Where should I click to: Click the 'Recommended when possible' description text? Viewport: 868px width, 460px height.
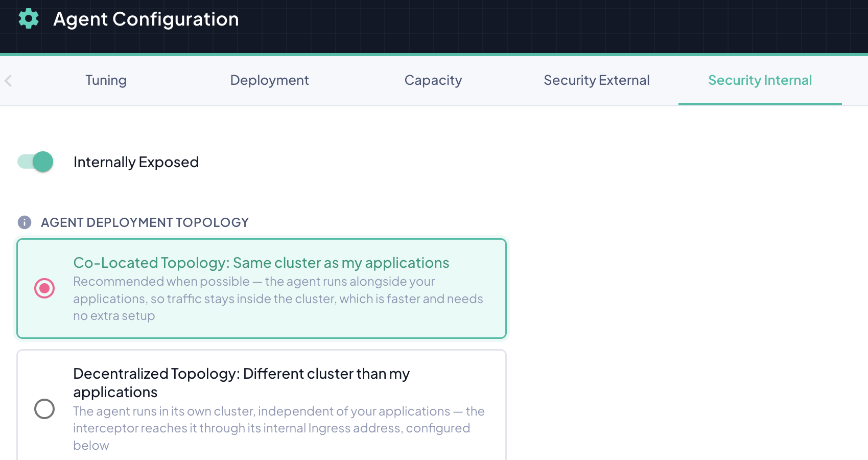coord(278,298)
